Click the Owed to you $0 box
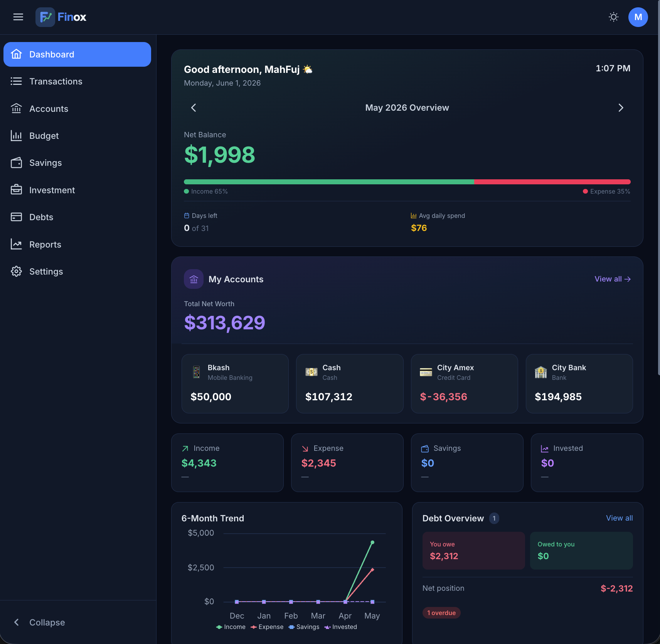 581,551
